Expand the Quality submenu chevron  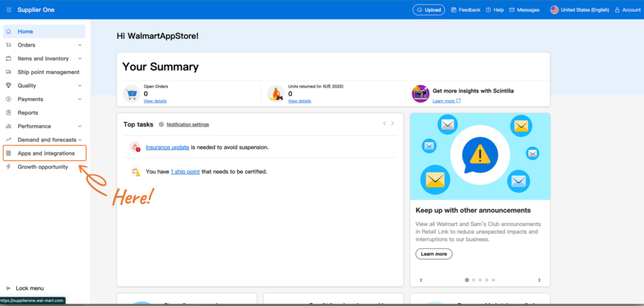coord(80,86)
